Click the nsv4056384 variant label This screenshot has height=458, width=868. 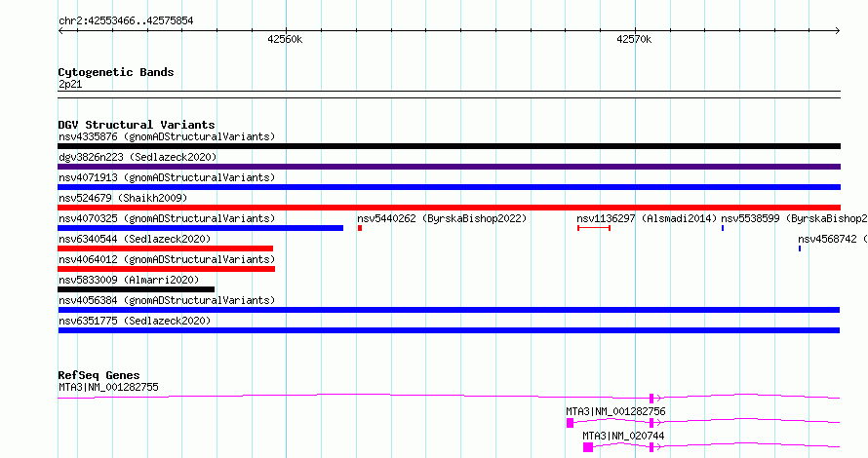coord(167,300)
